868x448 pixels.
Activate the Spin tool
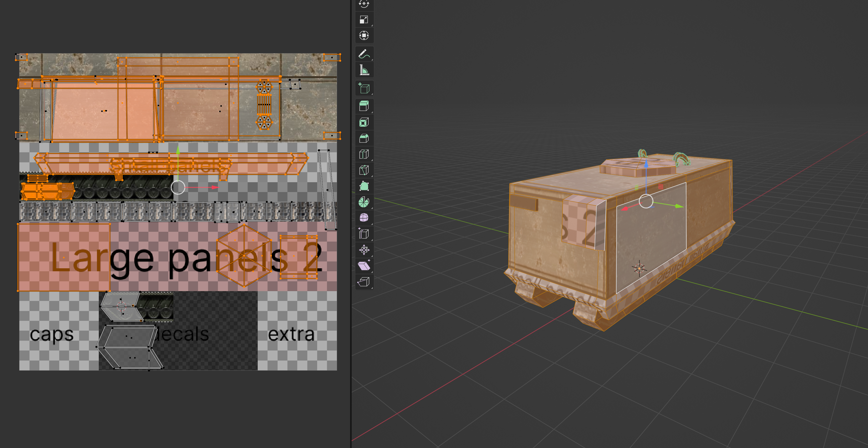point(364,202)
